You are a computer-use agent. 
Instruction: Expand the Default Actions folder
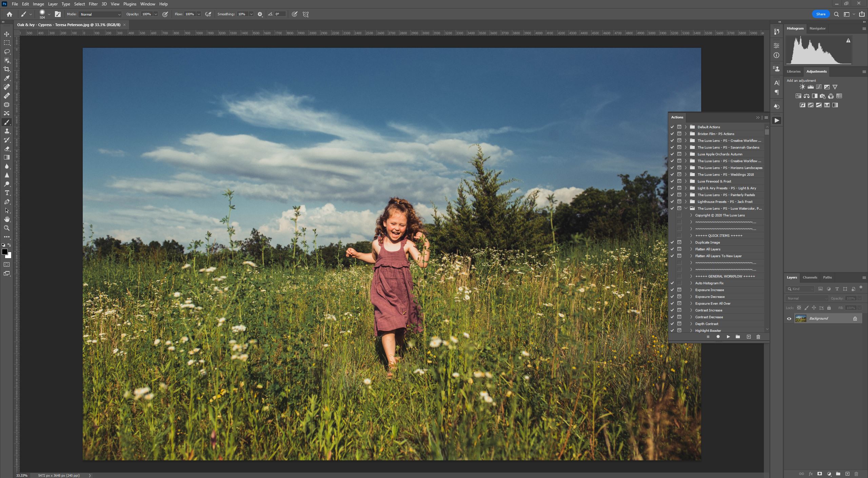(686, 127)
